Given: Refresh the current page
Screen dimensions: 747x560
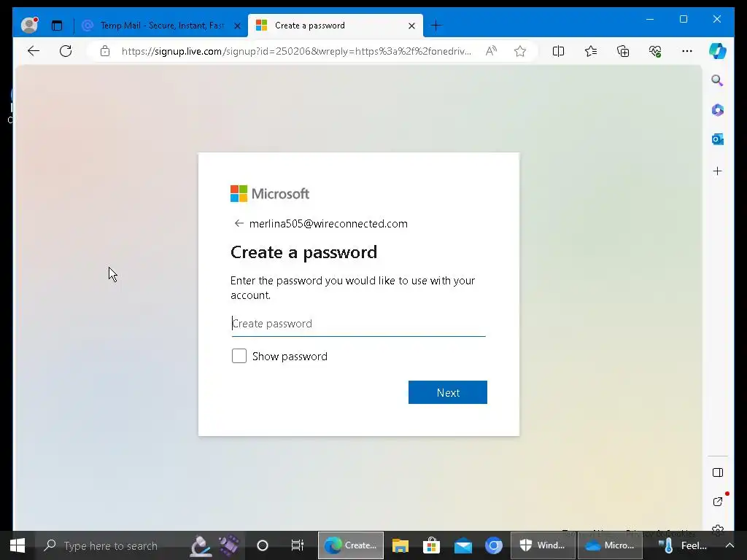Looking at the screenshot, I should 66,51.
